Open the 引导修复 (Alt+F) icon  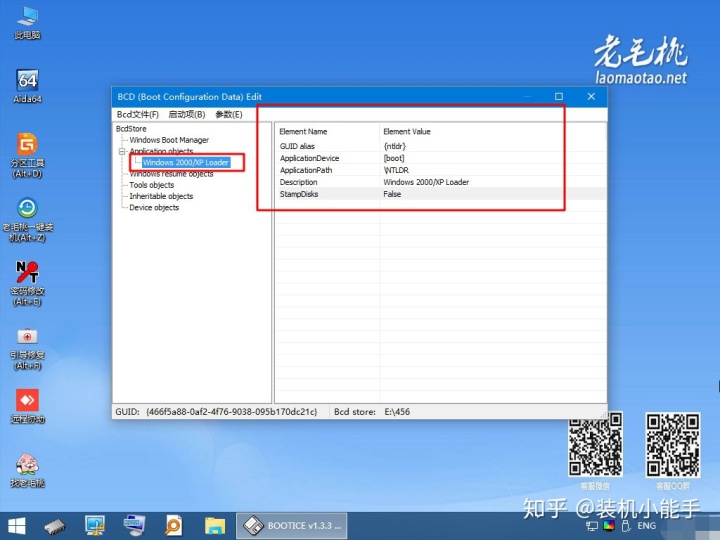pos(27,348)
